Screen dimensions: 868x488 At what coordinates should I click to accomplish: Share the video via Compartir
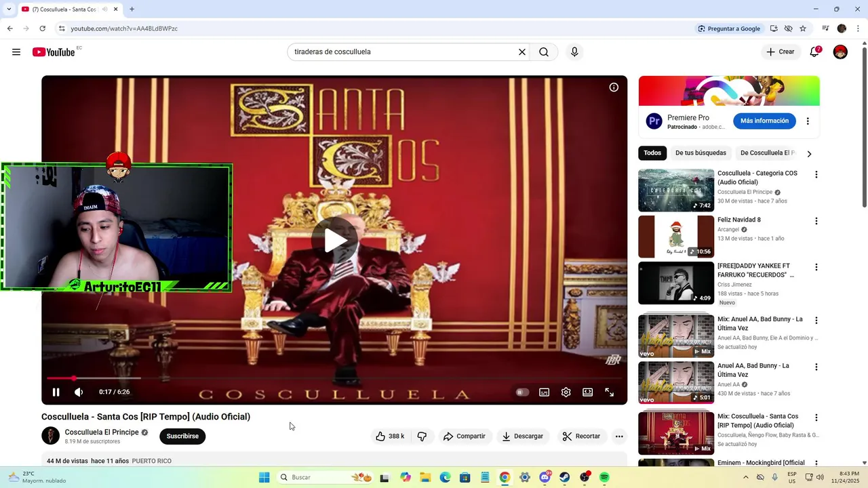[465, 436]
